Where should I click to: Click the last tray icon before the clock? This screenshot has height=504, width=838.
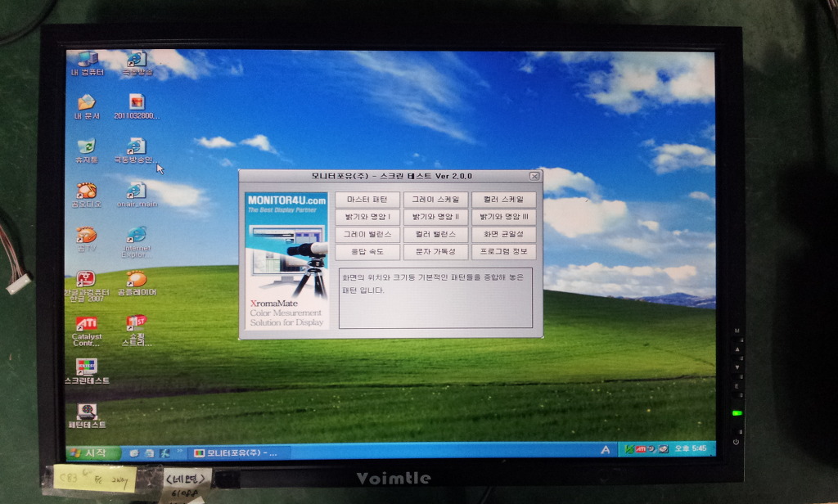tap(663, 449)
